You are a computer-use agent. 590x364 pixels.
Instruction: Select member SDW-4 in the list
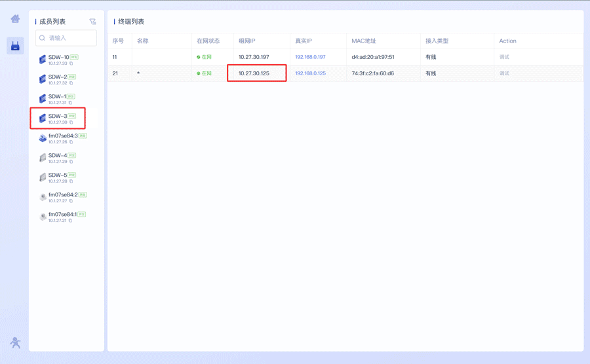pyautogui.click(x=58, y=156)
